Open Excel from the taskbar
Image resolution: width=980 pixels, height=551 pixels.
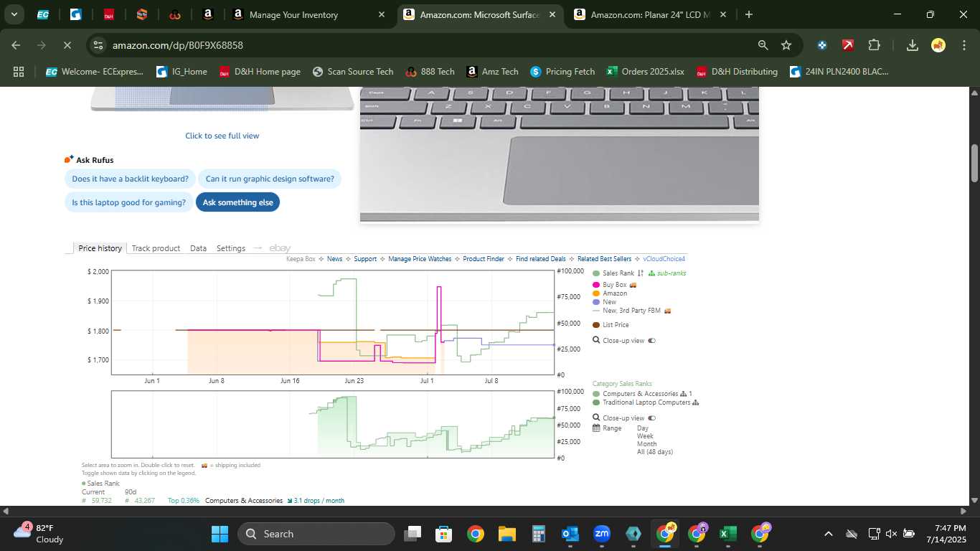coord(727,534)
